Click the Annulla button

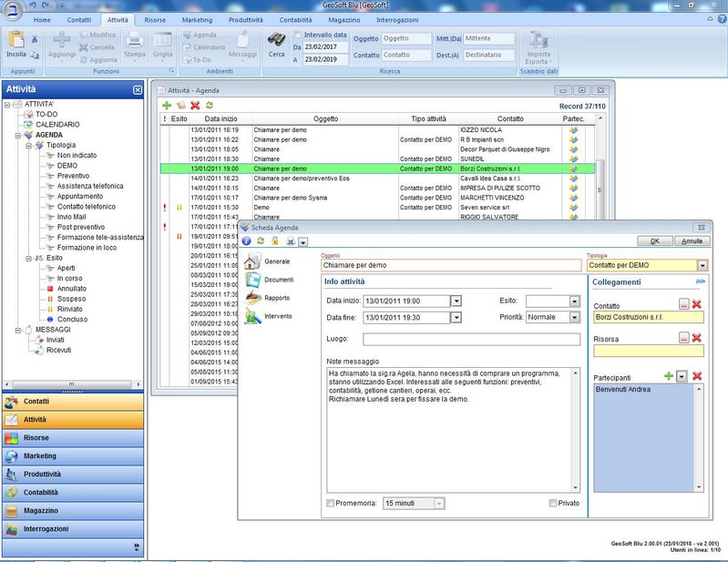point(692,241)
